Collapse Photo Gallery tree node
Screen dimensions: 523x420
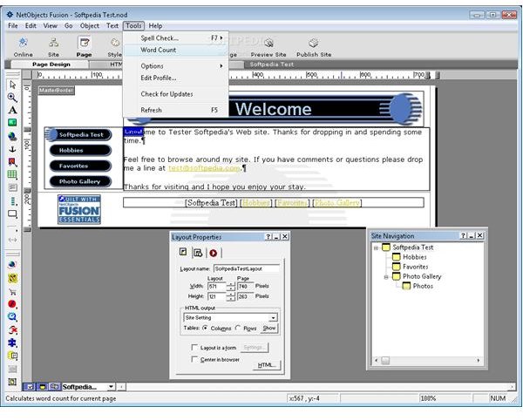386,277
